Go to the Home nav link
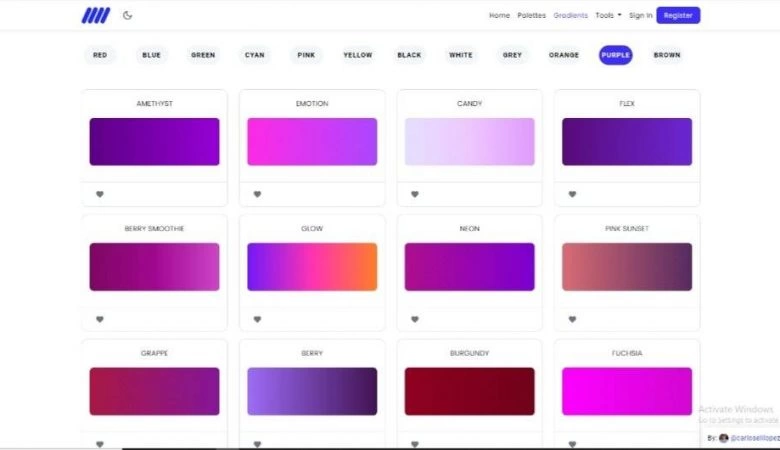This screenshot has width=780, height=450. coord(499,15)
